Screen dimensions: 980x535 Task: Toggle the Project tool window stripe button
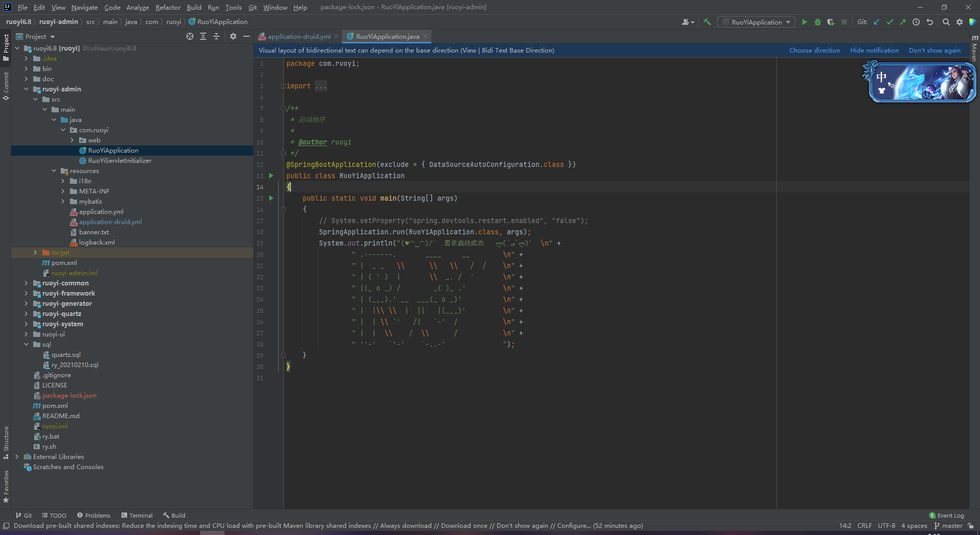6,47
